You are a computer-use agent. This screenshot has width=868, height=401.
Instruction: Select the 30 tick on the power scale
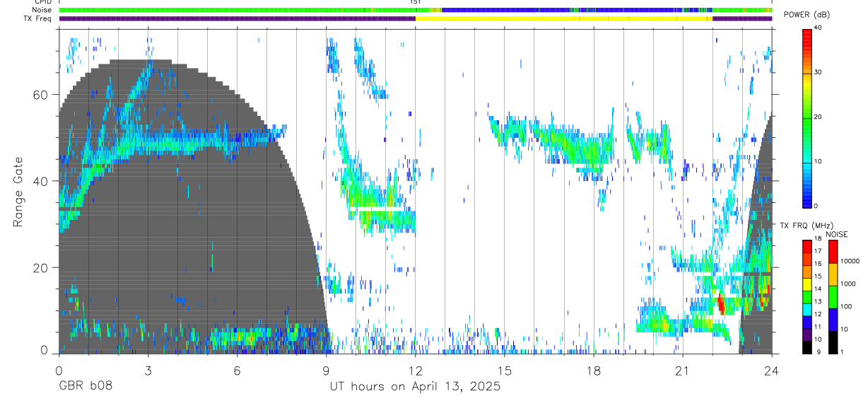pyautogui.click(x=819, y=72)
